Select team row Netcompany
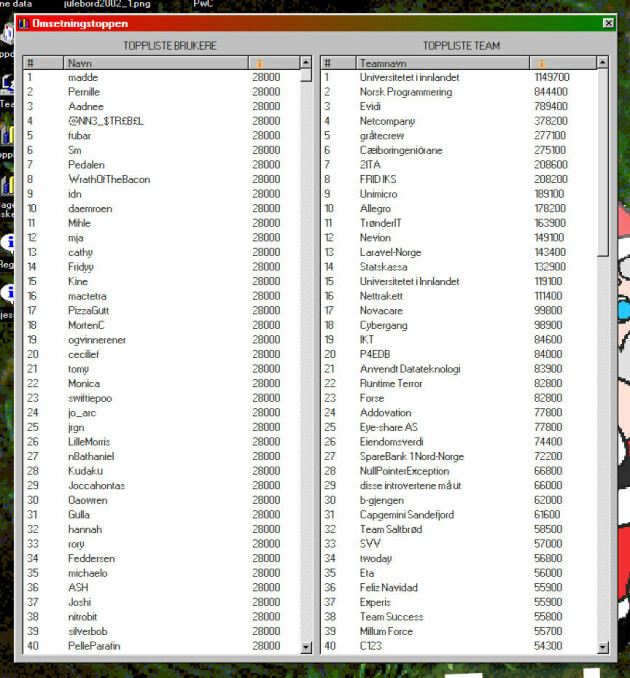The image size is (630, 678). (x=459, y=121)
